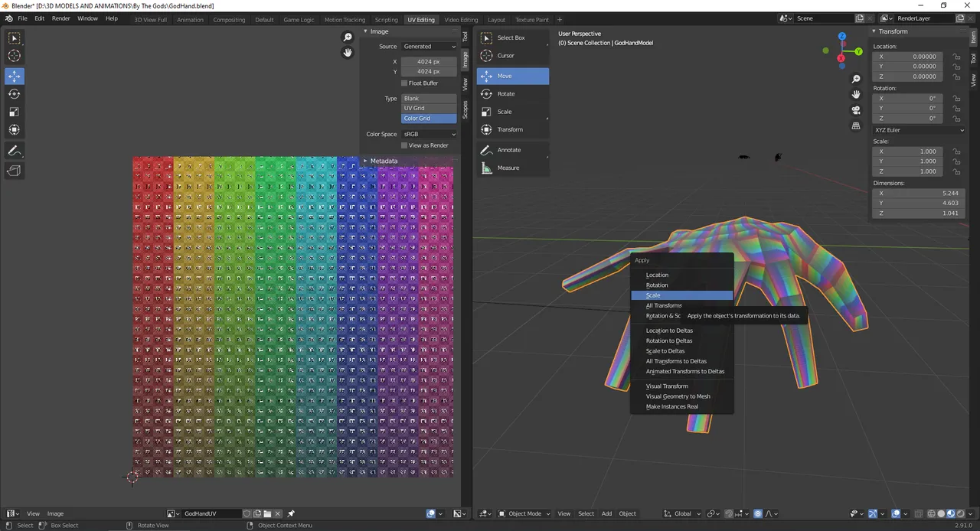Screen dimensions: 980x531
Task: Open the File menu
Action: 22,18
